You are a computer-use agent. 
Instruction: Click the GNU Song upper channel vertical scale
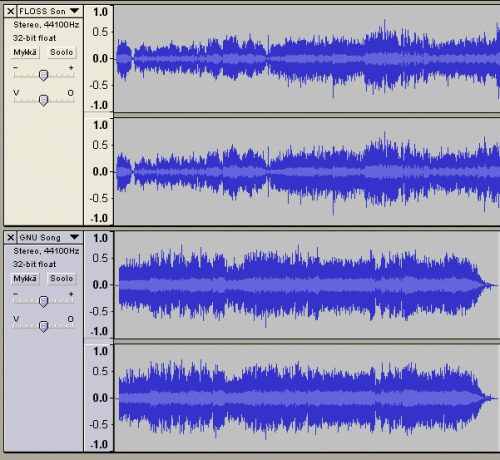pyautogui.click(x=99, y=285)
